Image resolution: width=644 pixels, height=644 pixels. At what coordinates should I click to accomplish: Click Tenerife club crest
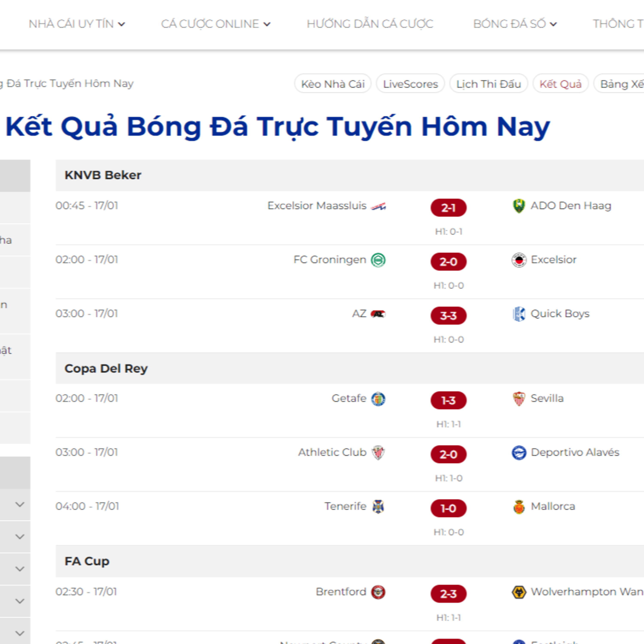click(378, 507)
